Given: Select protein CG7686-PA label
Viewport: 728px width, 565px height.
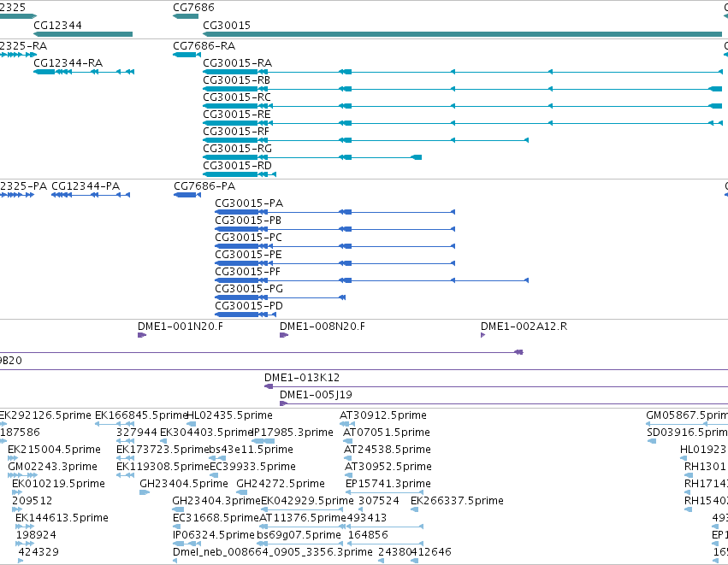Looking at the screenshot, I should tap(204, 186).
